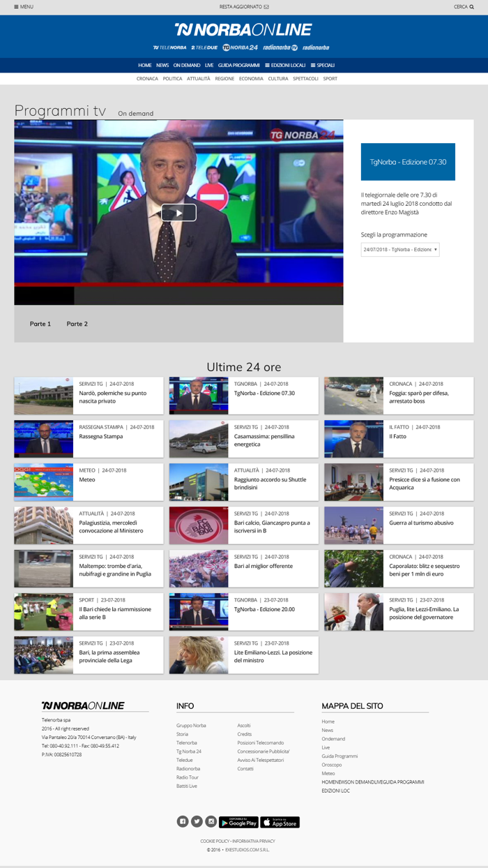Select the SPORT category
This screenshot has height=868, width=488.
(330, 79)
